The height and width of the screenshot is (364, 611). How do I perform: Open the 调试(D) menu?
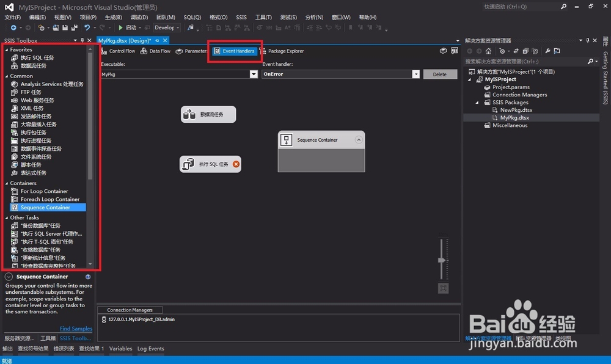[x=139, y=18]
